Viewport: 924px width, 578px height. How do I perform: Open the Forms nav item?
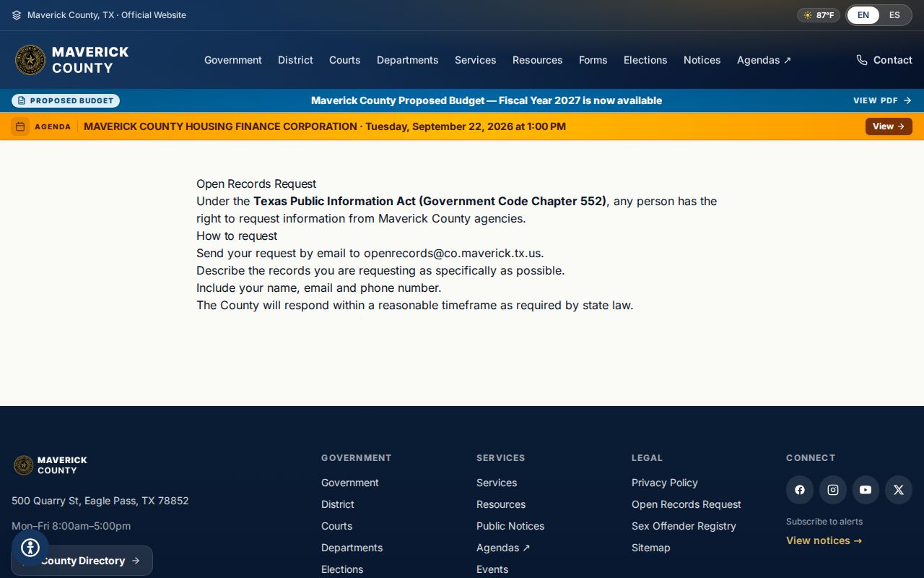[593, 60]
